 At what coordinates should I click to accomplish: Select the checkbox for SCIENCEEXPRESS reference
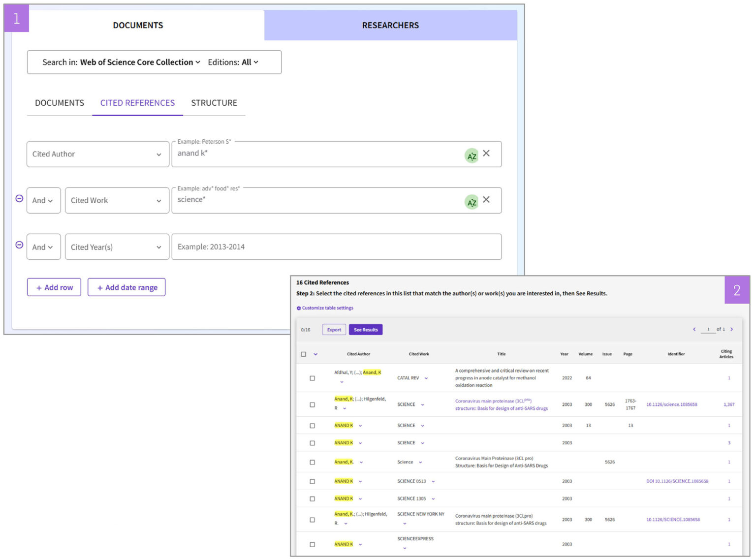[x=312, y=545]
